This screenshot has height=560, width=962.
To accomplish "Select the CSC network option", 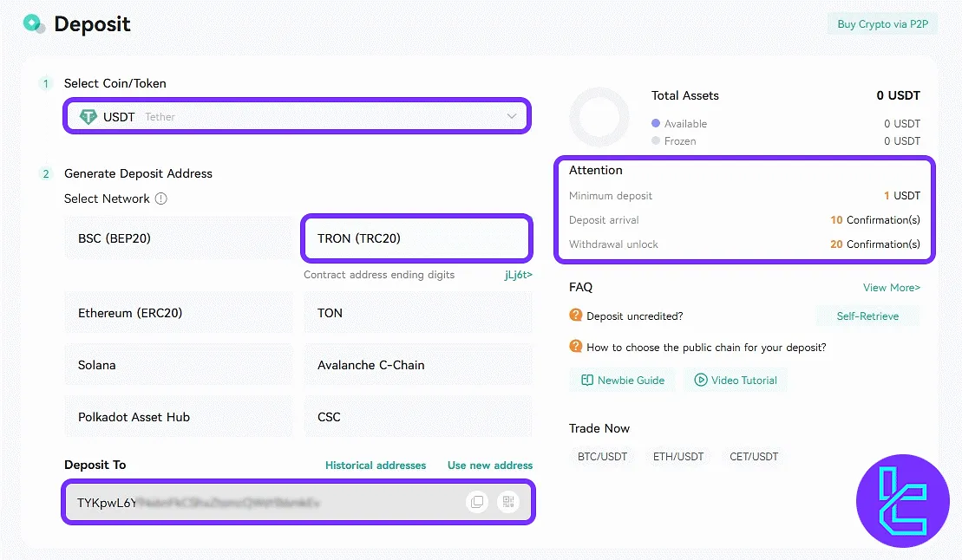I will 418,417.
